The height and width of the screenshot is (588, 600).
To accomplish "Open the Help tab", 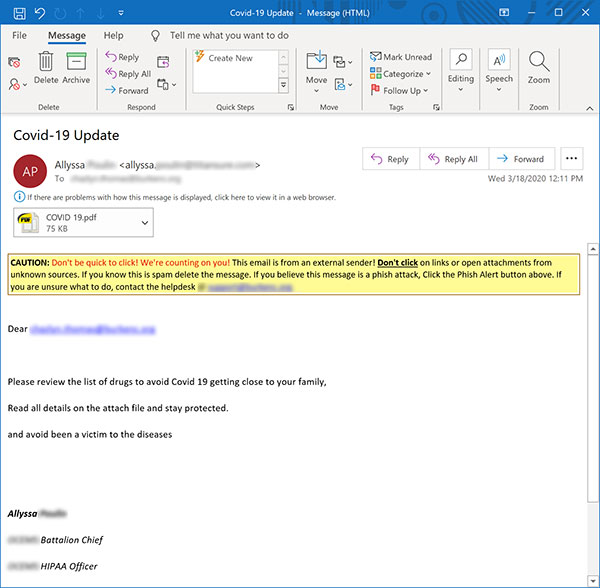I will 114,36.
